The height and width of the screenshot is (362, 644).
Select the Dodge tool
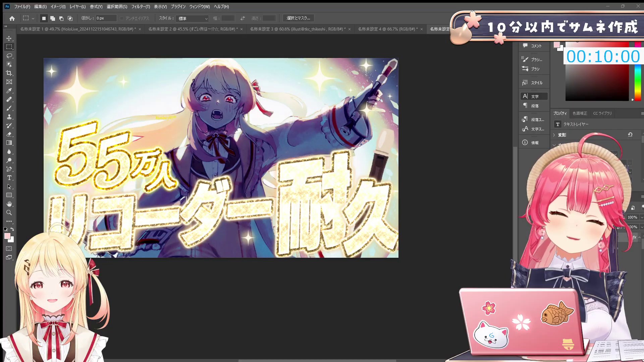(x=9, y=160)
